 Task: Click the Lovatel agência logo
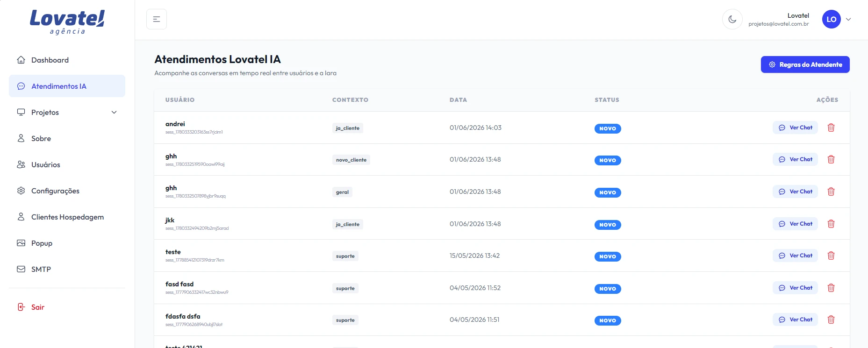point(67,22)
